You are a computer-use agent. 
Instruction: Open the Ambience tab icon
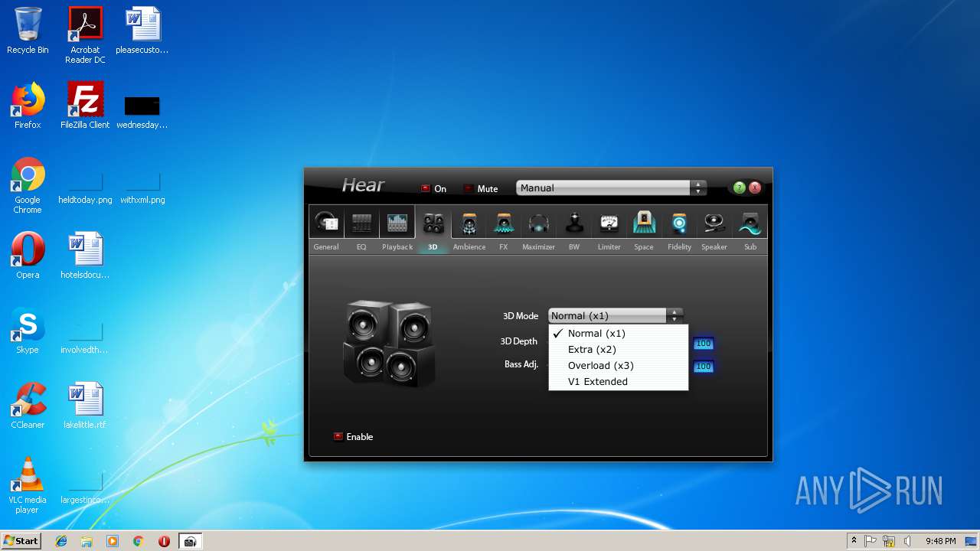coord(469,223)
